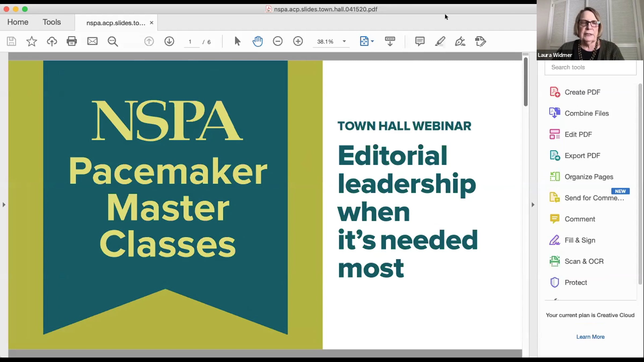Select the Highlight text pen tool

pos(440,42)
